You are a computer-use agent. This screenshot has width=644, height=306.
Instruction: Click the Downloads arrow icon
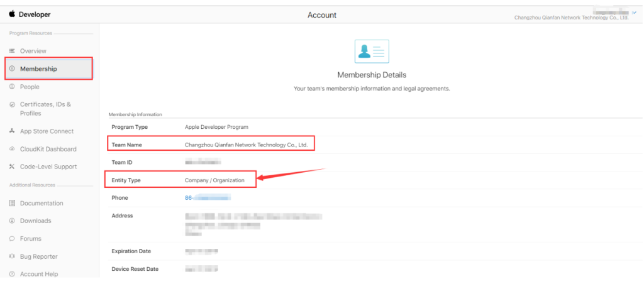(12, 221)
